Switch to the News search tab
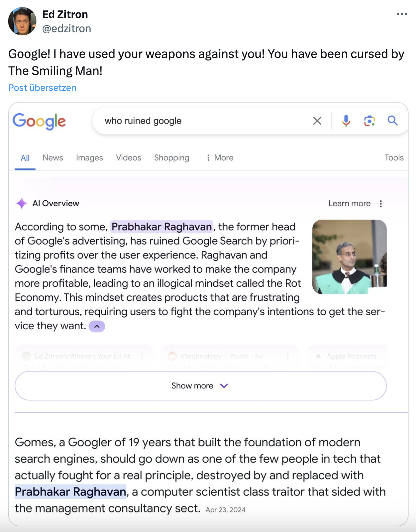The image size is (416, 532). [52, 158]
